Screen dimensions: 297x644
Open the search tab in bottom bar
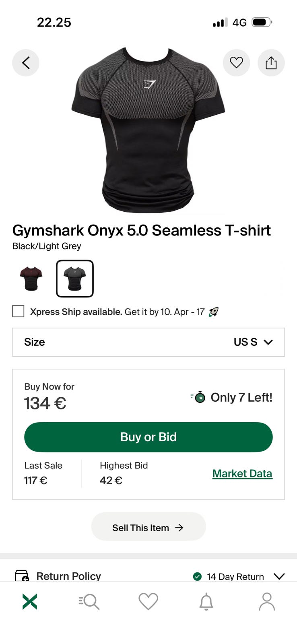coord(89,602)
